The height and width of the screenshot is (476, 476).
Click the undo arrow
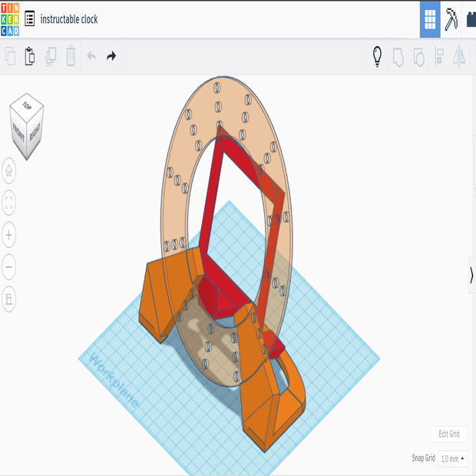[91, 56]
